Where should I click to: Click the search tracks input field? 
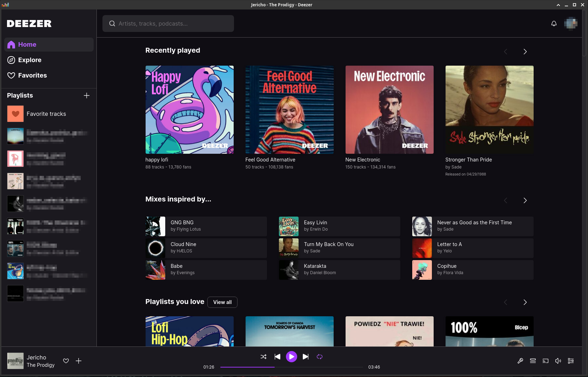tap(168, 23)
